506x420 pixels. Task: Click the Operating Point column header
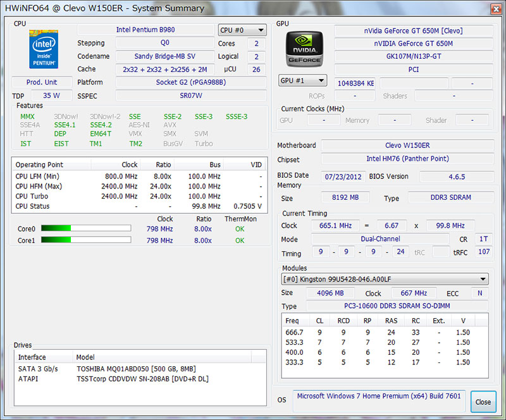pyautogui.click(x=52, y=164)
